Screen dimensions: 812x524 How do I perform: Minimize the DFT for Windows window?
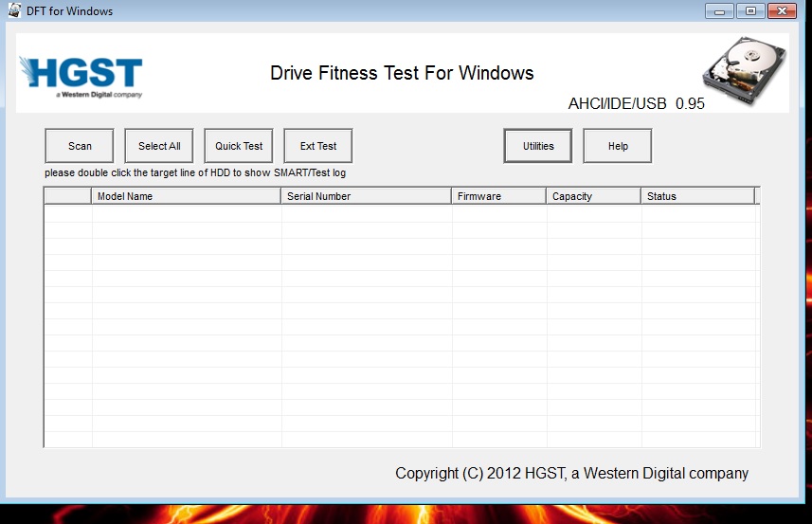pos(719,10)
